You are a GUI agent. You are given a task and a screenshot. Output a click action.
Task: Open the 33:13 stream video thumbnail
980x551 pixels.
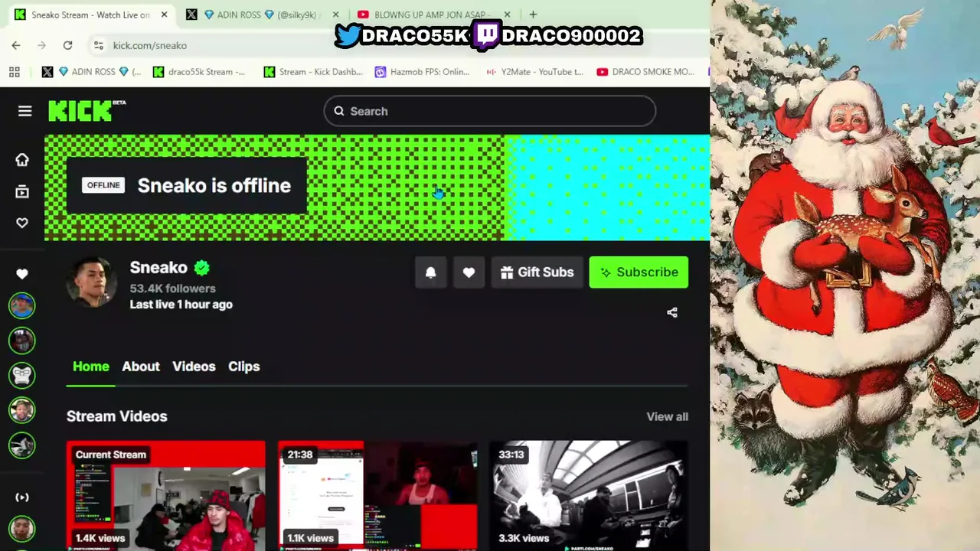tap(589, 496)
